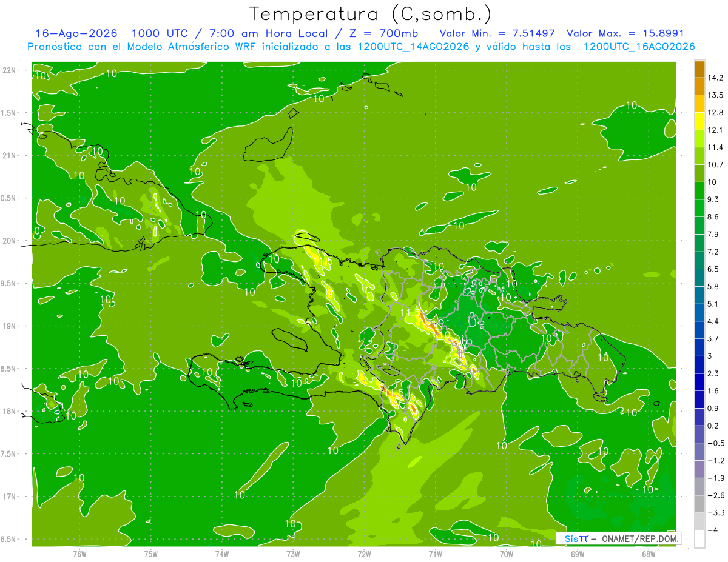728x562 pixels.
Task: Click the "69W" longitude axis label
Action: (x=577, y=554)
